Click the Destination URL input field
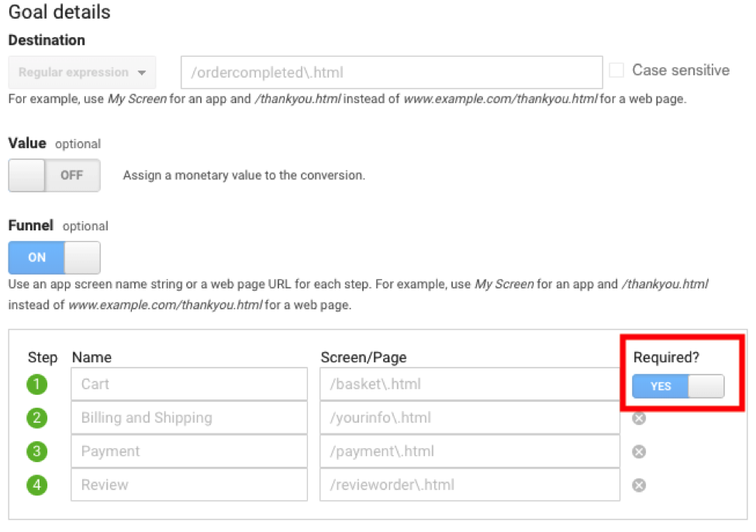This screenshot has width=756, height=532. point(392,73)
